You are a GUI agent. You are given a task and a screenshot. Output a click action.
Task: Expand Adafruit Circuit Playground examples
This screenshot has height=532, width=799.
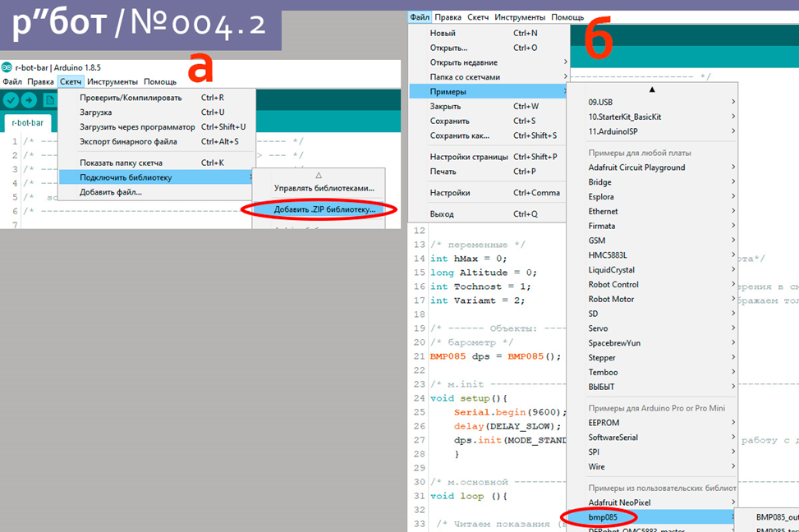tap(652, 167)
